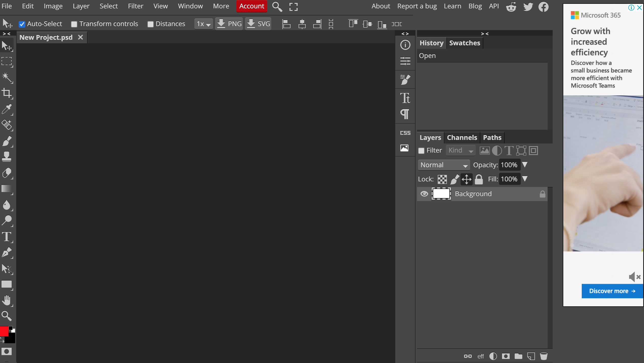
Task: Enable Transform controls
Action: point(74,24)
